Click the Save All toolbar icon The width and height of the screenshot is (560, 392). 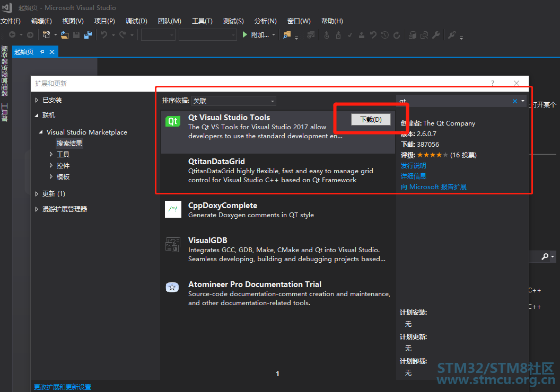(x=87, y=35)
